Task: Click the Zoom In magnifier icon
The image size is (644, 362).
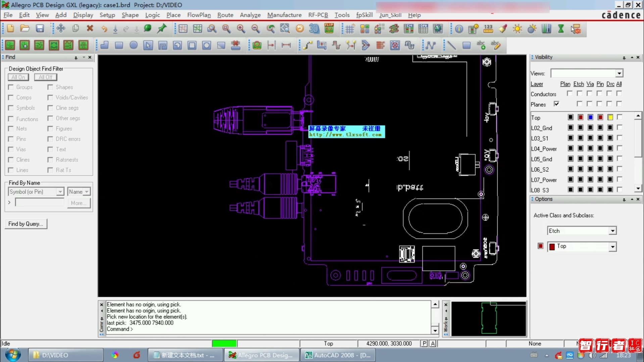Action: point(241,29)
